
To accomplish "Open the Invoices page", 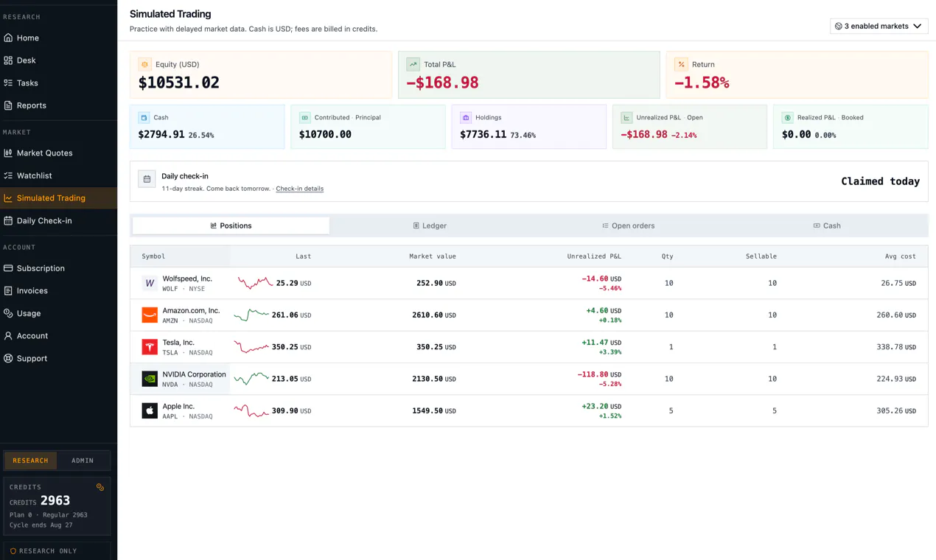I will 32,291.
